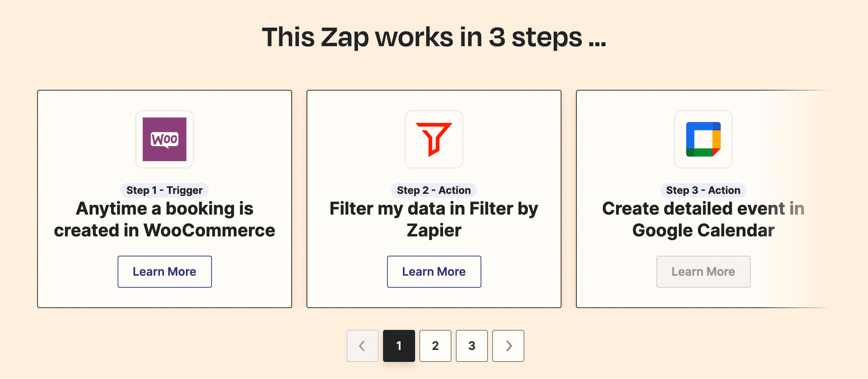Click the Step 2 - Action label
This screenshot has height=379, width=868.
pyautogui.click(x=434, y=190)
